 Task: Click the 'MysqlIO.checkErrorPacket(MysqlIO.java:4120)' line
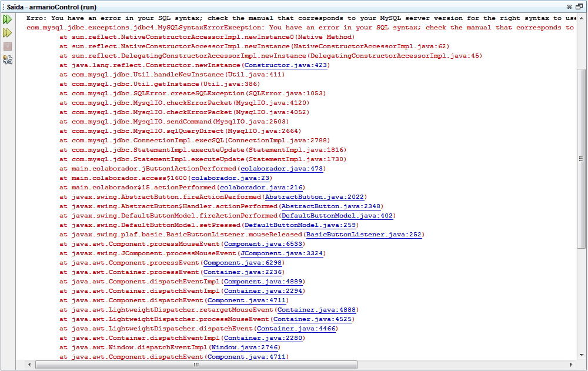click(x=185, y=103)
